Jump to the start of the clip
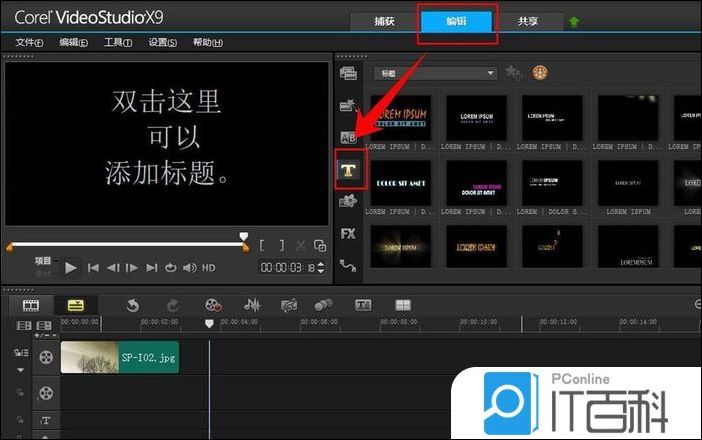 tap(93, 268)
